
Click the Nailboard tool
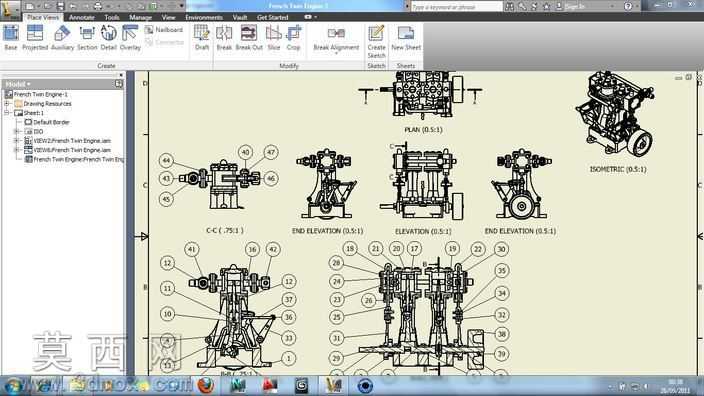click(x=164, y=30)
